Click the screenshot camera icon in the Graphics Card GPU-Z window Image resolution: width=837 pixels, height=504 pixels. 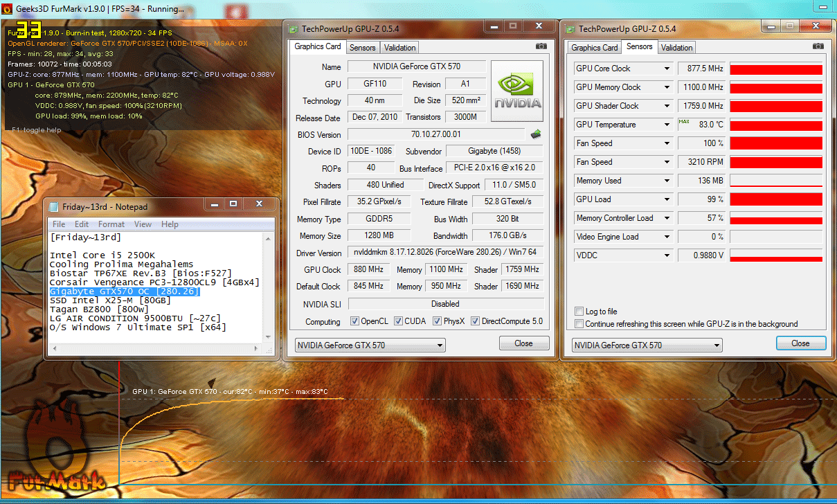click(x=541, y=46)
